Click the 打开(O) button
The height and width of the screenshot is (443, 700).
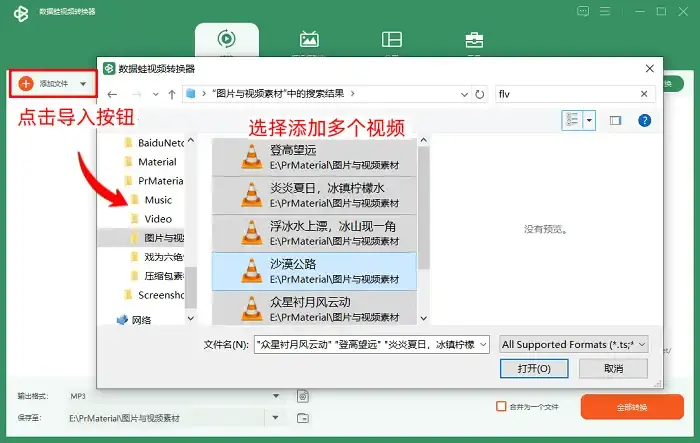534,368
